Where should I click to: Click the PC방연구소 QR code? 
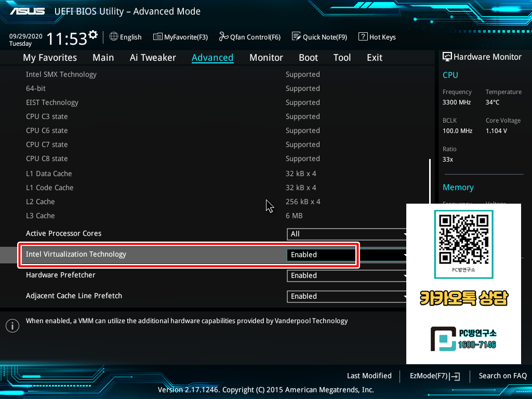(x=463, y=240)
